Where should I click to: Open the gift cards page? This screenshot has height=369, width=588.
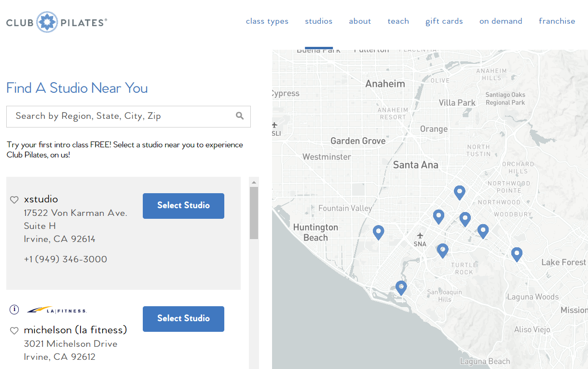(444, 21)
